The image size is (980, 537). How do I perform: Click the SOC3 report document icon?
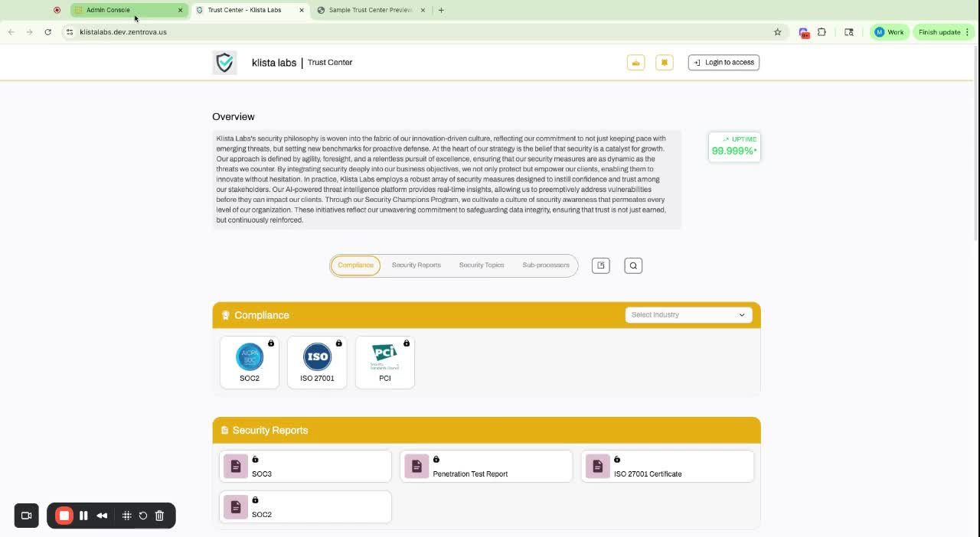[x=236, y=466]
